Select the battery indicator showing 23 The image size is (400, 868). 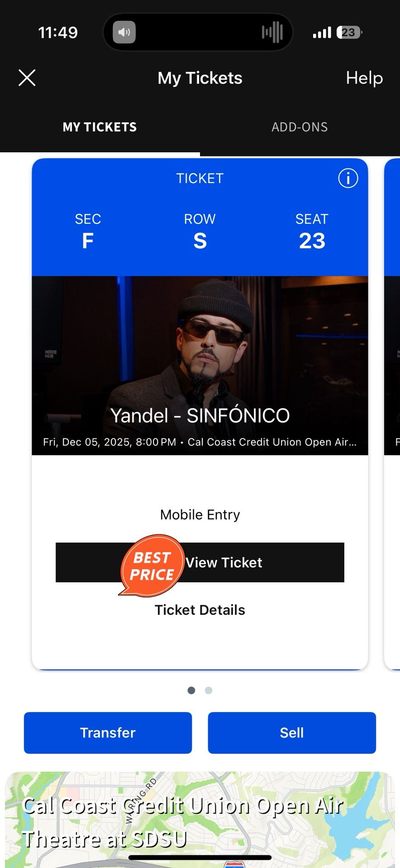(348, 32)
